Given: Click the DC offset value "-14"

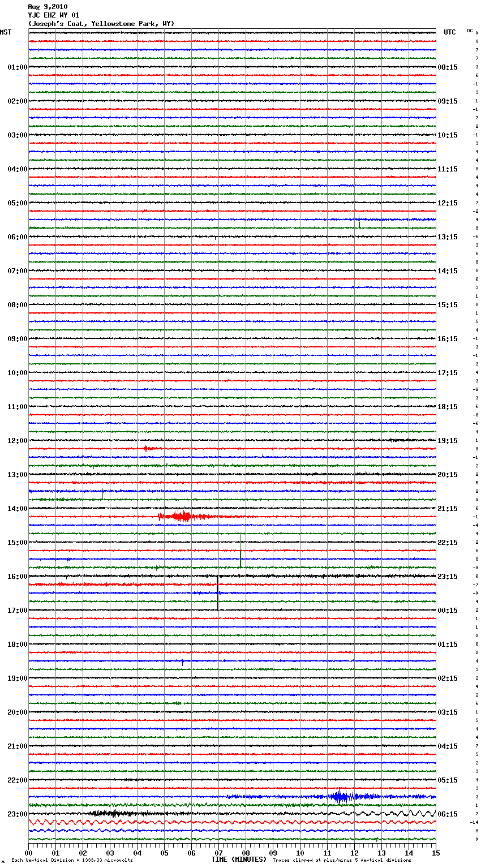Looking at the screenshot, I should coord(474,822).
